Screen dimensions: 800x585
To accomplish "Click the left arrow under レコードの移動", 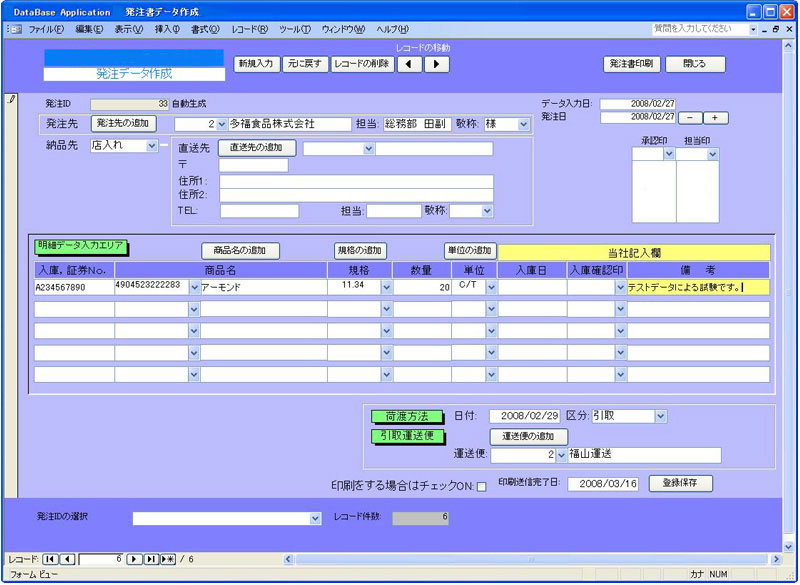I will (x=410, y=64).
